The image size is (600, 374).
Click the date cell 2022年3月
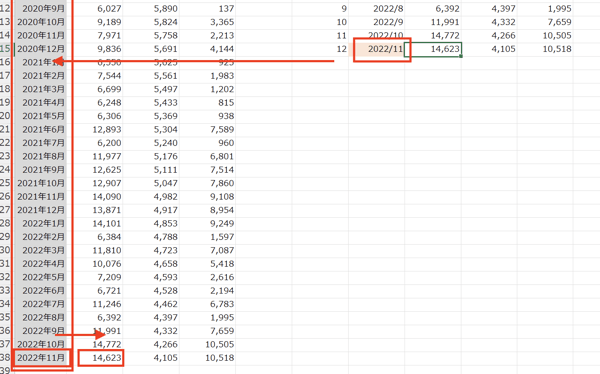click(x=41, y=250)
